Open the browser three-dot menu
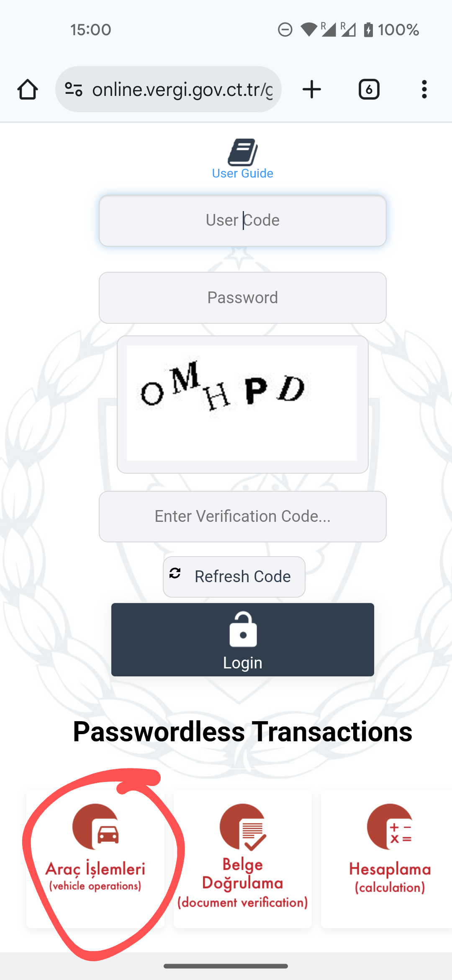Screen dimensions: 452x980 (424, 90)
